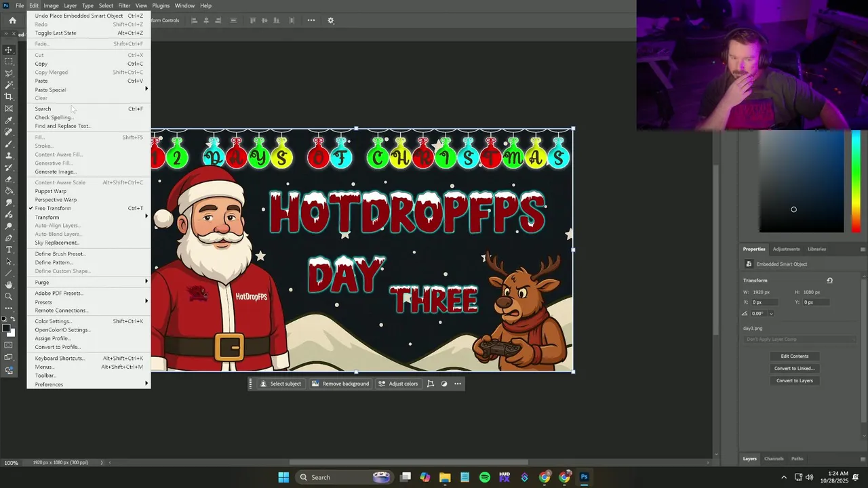Open the Properties panel menu
The height and width of the screenshot is (488, 868).
tap(863, 249)
